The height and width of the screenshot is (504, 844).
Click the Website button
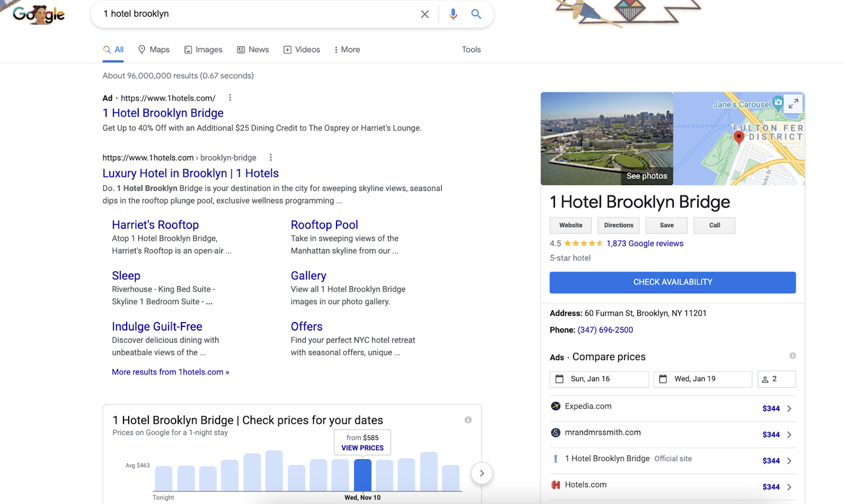pos(571,226)
